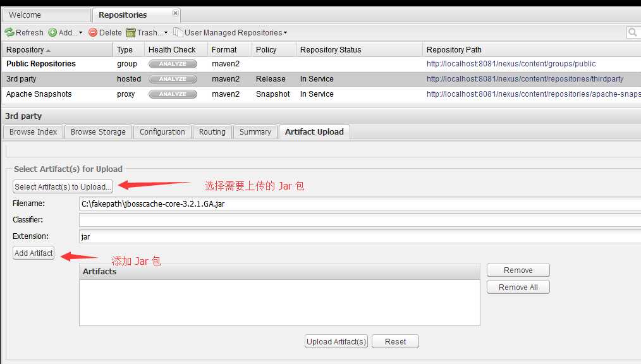
Task: Click 'In Service' status of Apache Snapshots
Action: coord(317,94)
